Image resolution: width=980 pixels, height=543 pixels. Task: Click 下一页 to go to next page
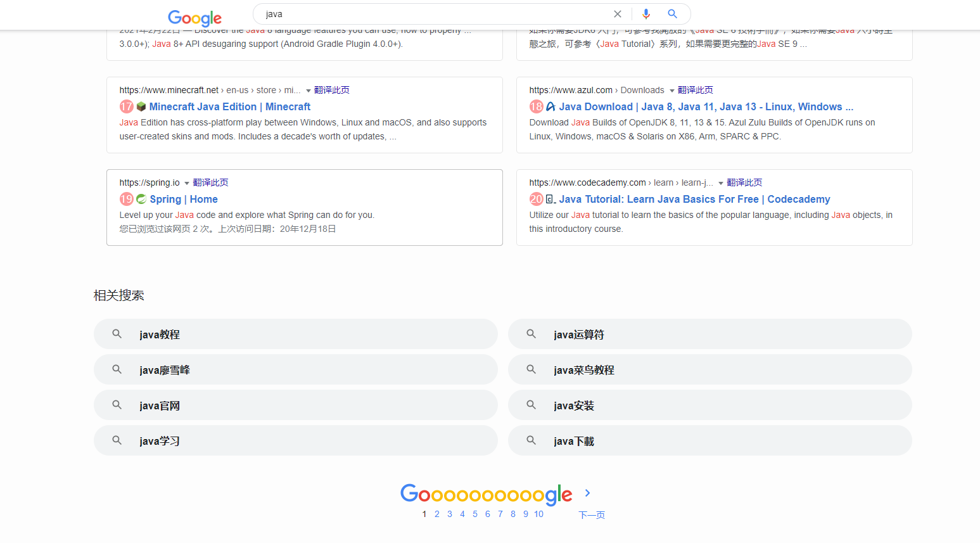591,514
